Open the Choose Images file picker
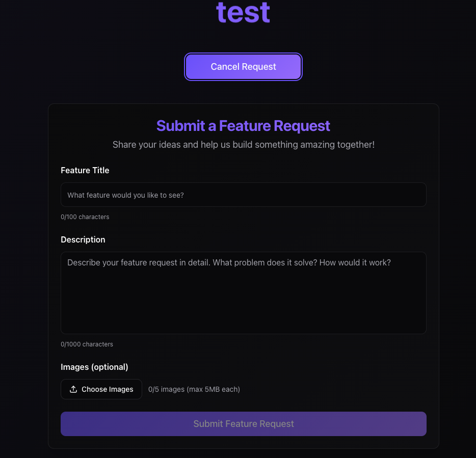Image resolution: width=476 pixels, height=458 pixels. pyautogui.click(x=101, y=389)
